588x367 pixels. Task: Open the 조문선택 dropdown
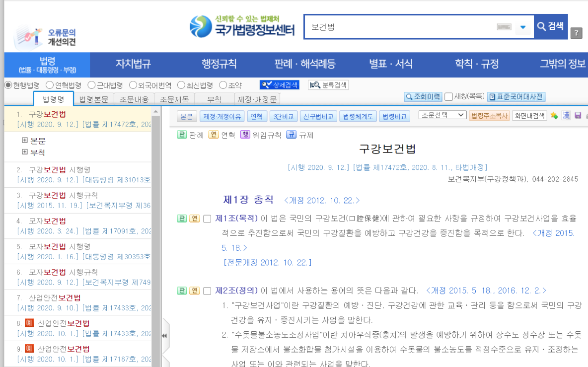[x=442, y=115]
